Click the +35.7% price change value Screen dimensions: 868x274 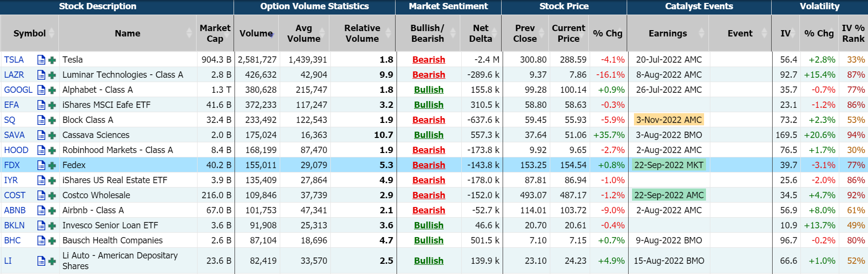pyautogui.click(x=609, y=135)
